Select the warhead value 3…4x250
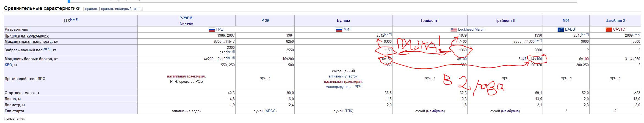 [632, 59]
